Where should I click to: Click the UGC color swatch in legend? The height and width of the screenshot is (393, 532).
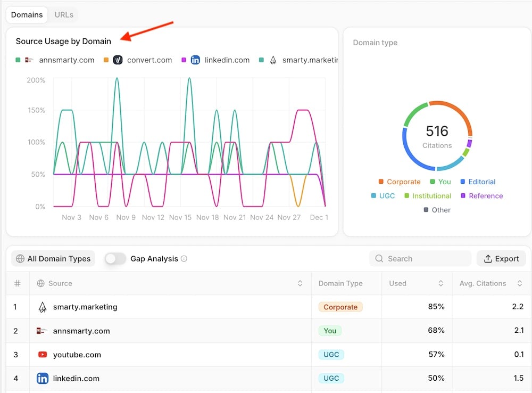tap(373, 196)
